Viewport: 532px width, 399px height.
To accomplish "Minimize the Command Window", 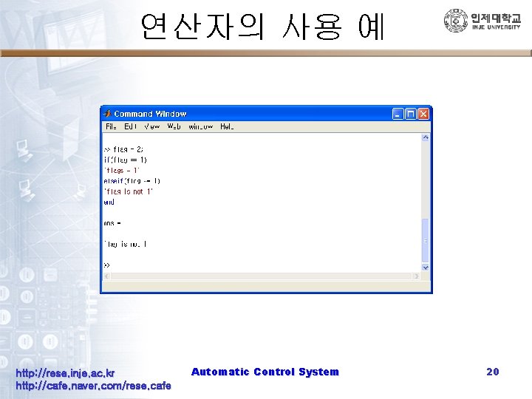I will tap(398, 114).
